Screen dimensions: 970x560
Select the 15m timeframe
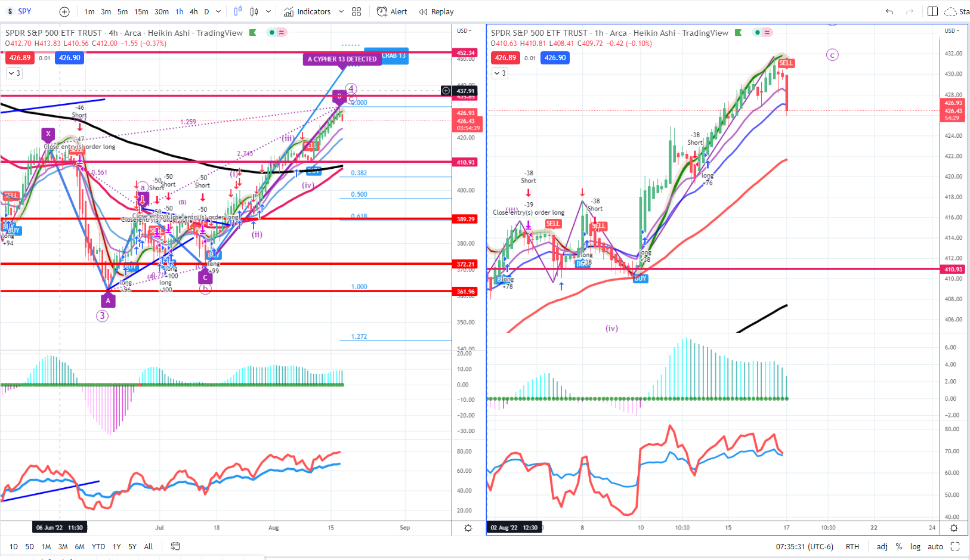tap(141, 11)
